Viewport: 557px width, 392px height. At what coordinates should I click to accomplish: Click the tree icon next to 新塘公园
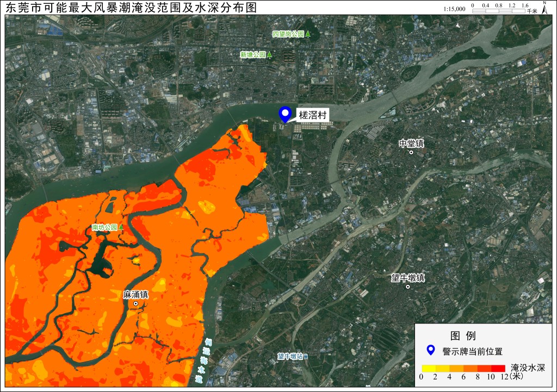coord(270,54)
